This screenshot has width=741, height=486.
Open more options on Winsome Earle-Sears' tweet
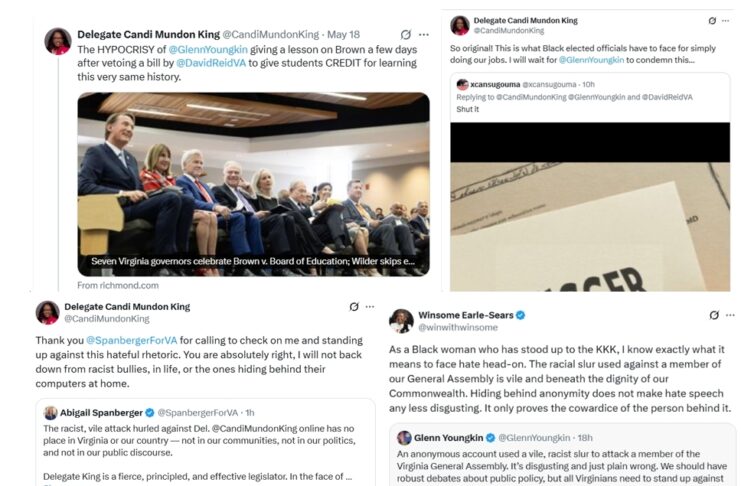click(730, 315)
